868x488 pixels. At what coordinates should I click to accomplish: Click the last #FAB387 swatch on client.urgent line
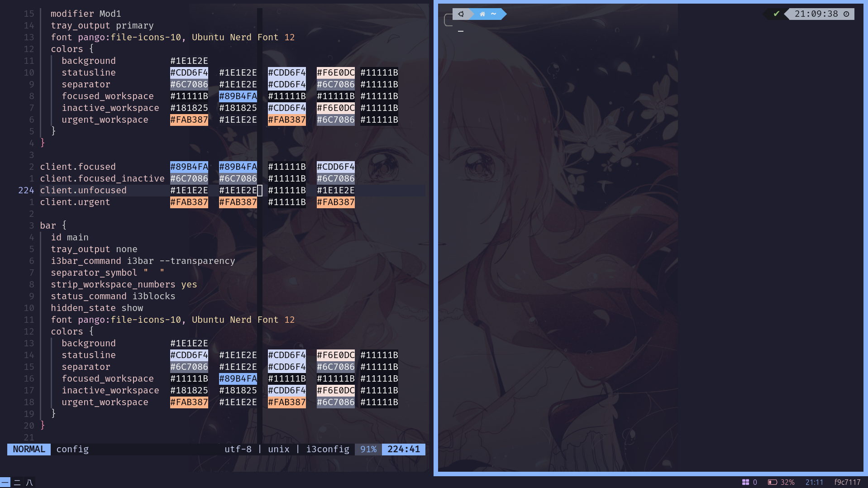(x=336, y=202)
